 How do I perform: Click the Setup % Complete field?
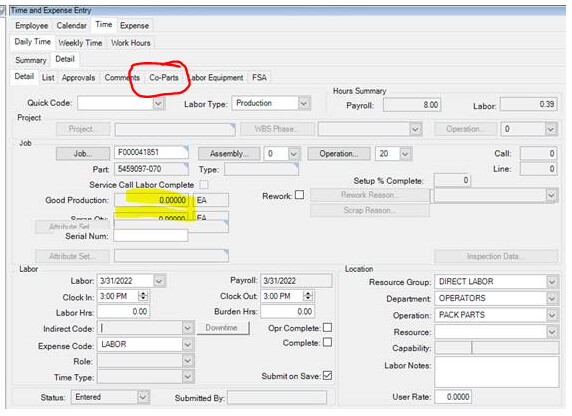tap(452, 180)
